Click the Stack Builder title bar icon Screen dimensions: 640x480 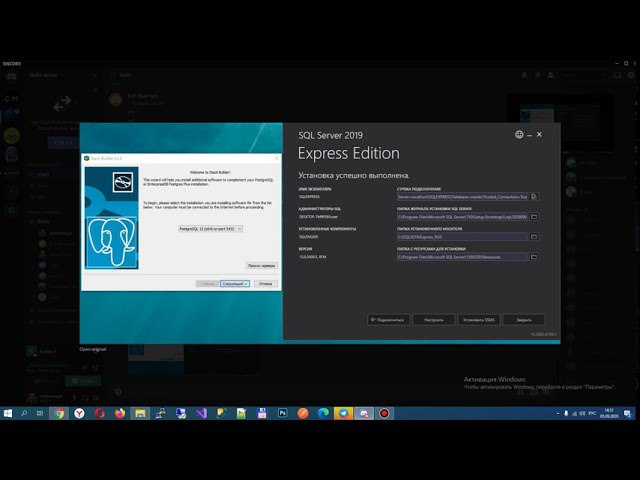coord(87,158)
